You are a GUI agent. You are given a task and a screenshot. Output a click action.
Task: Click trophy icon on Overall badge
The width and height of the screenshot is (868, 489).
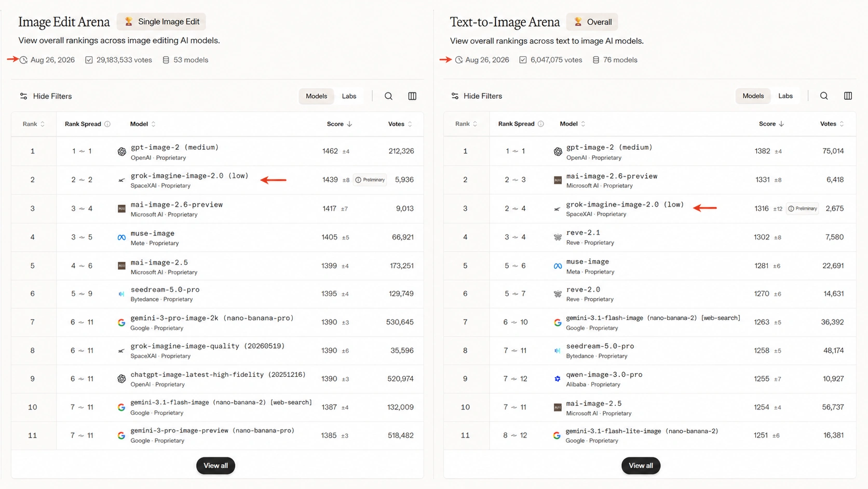coord(578,22)
